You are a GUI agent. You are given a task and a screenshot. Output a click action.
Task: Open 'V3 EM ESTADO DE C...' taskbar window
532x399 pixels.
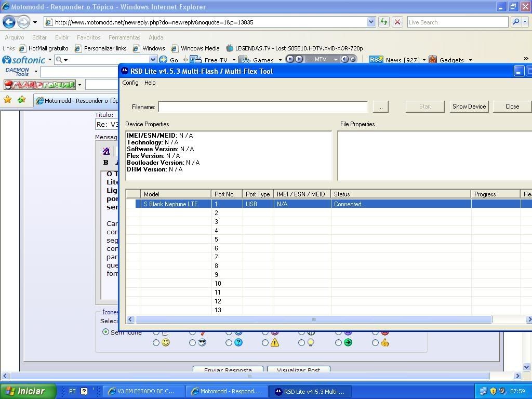[144, 391]
